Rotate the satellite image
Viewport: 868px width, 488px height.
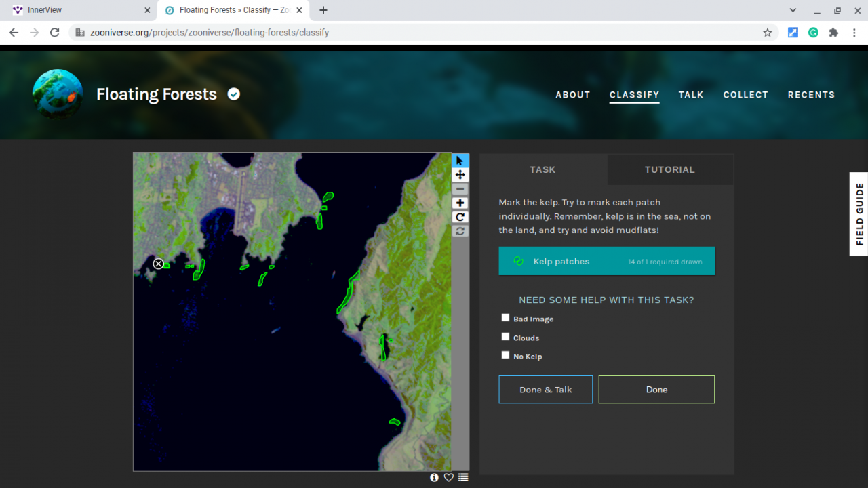[460, 218]
